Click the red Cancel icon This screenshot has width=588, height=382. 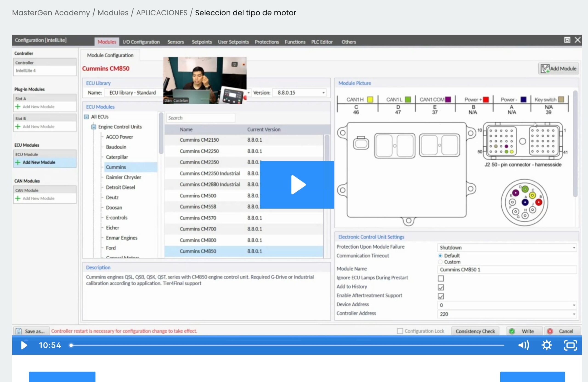tap(550, 331)
